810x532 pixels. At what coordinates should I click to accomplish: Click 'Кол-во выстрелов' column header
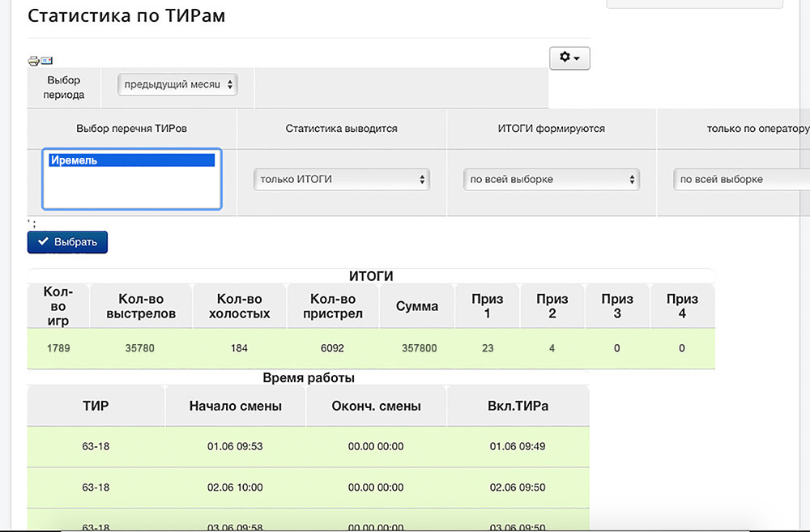coord(141,306)
